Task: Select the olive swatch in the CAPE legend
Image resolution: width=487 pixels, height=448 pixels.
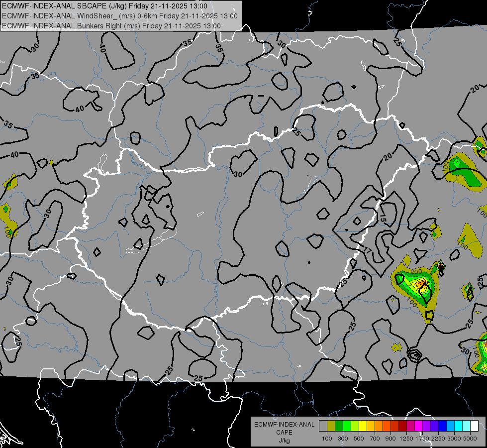Action: [331, 426]
